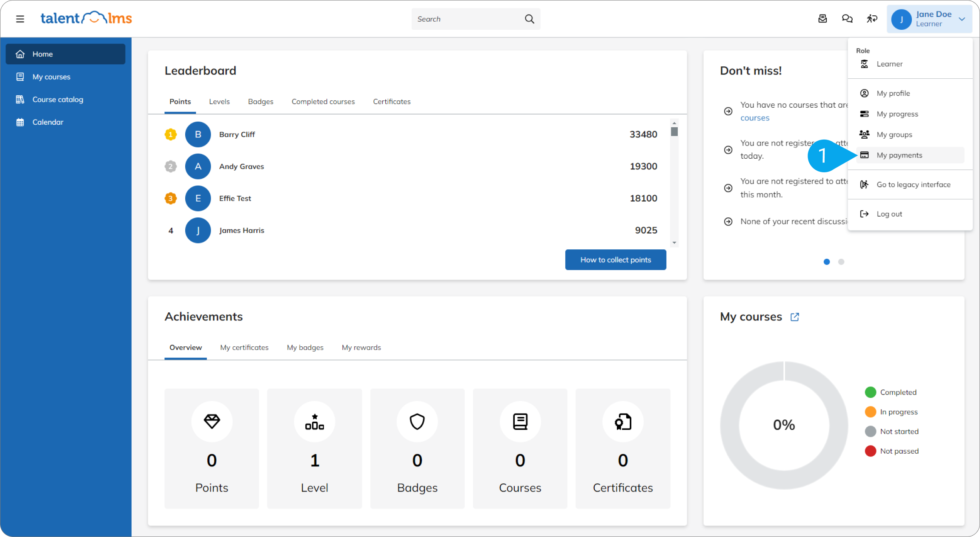Image resolution: width=980 pixels, height=537 pixels.
Task: Click the Calendar sidebar icon
Action: (x=20, y=122)
